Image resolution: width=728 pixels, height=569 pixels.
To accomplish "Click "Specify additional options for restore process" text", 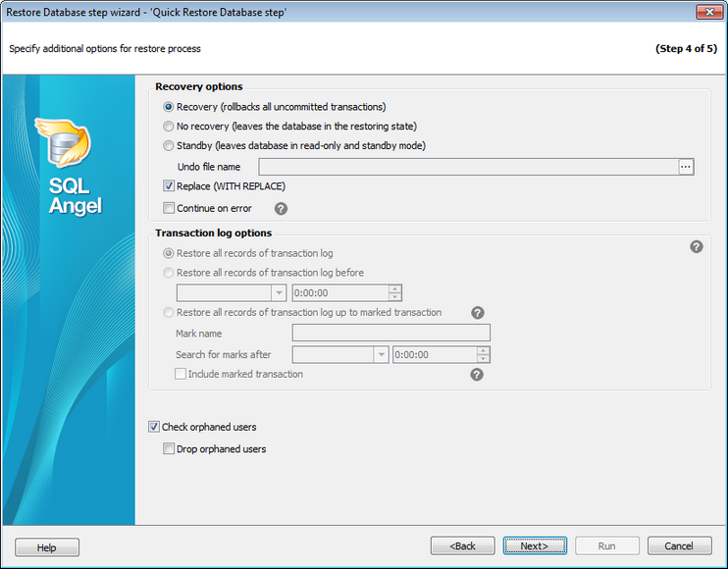I will click(x=105, y=49).
